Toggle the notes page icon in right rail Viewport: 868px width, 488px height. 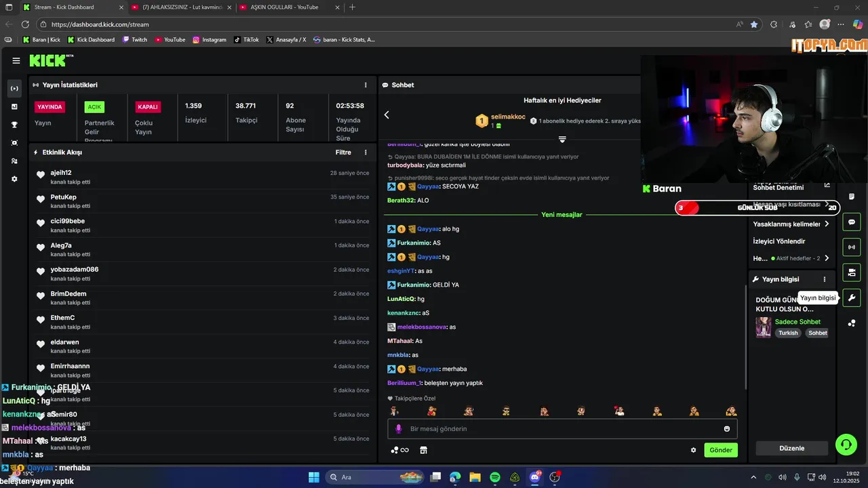(x=852, y=197)
